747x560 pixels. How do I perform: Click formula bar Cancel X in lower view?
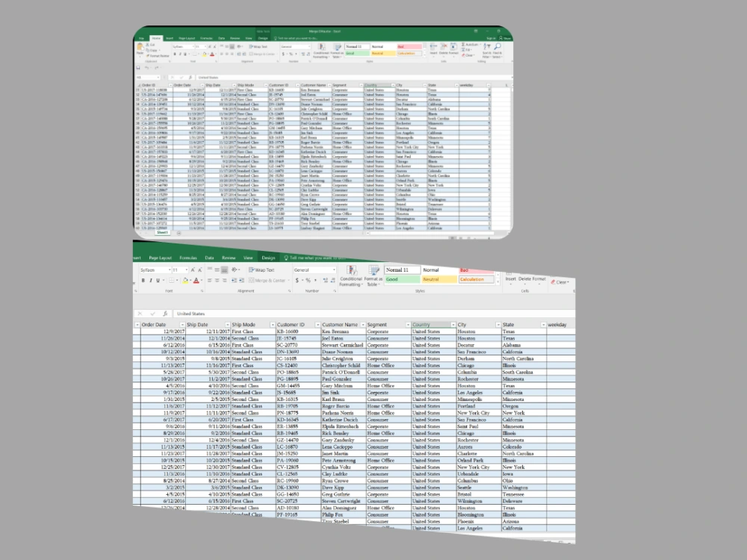140,314
